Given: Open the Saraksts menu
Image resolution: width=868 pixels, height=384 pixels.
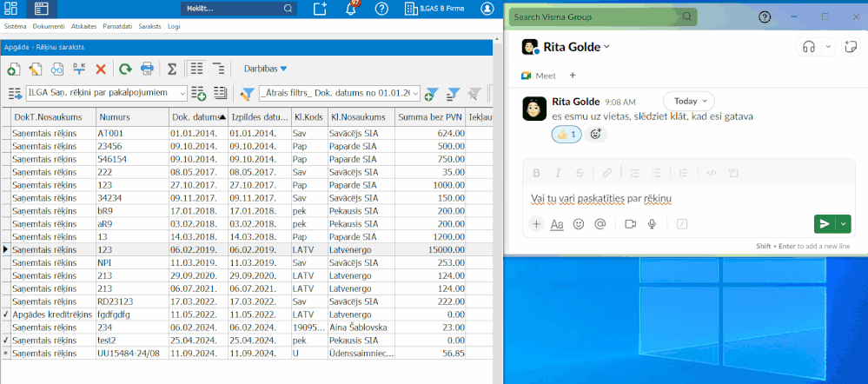Looking at the screenshot, I should (x=150, y=26).
